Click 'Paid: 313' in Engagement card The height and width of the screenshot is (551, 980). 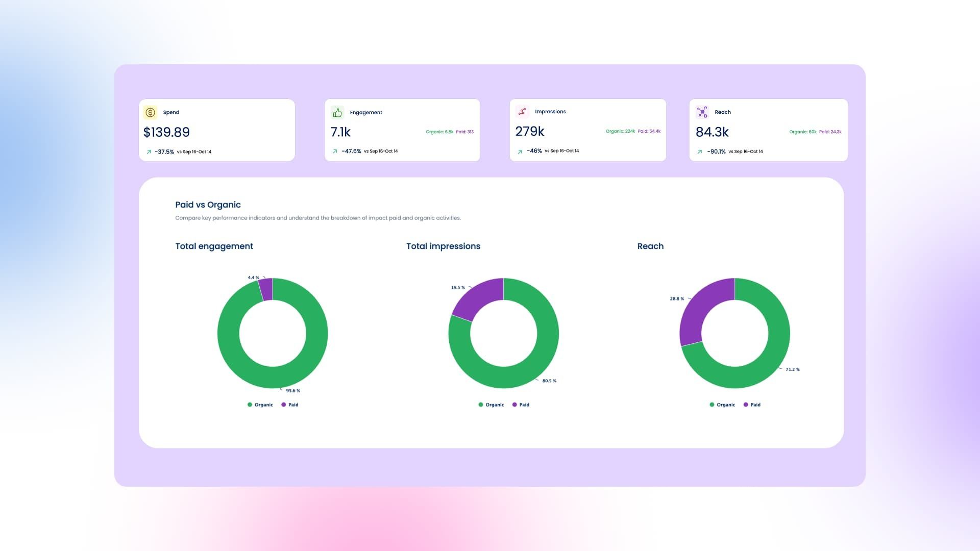coord(465,132)
